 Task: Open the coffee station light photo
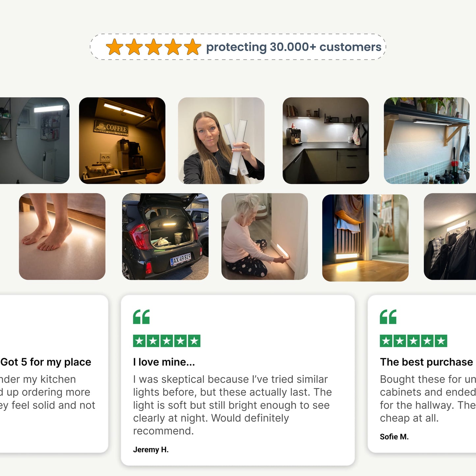coord(122,141)
